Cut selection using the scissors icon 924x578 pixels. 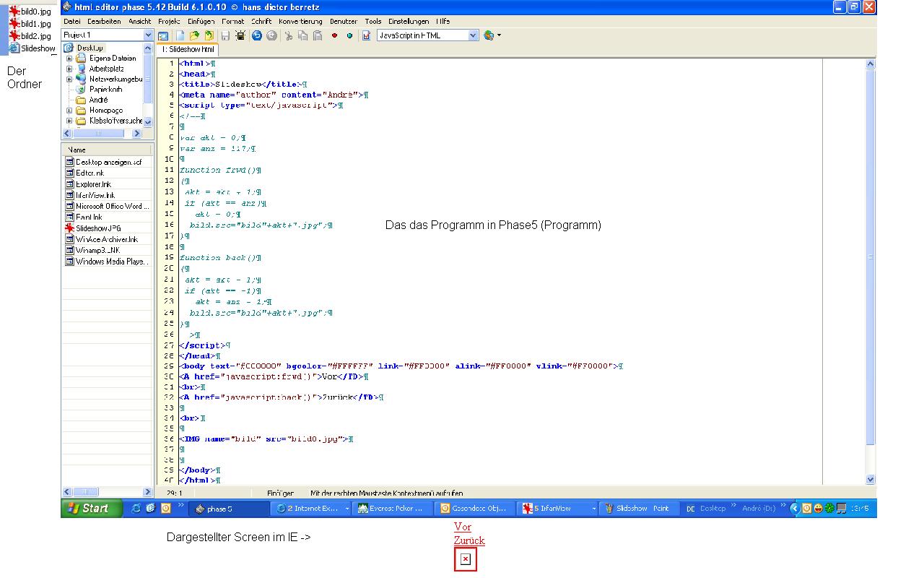289,35
